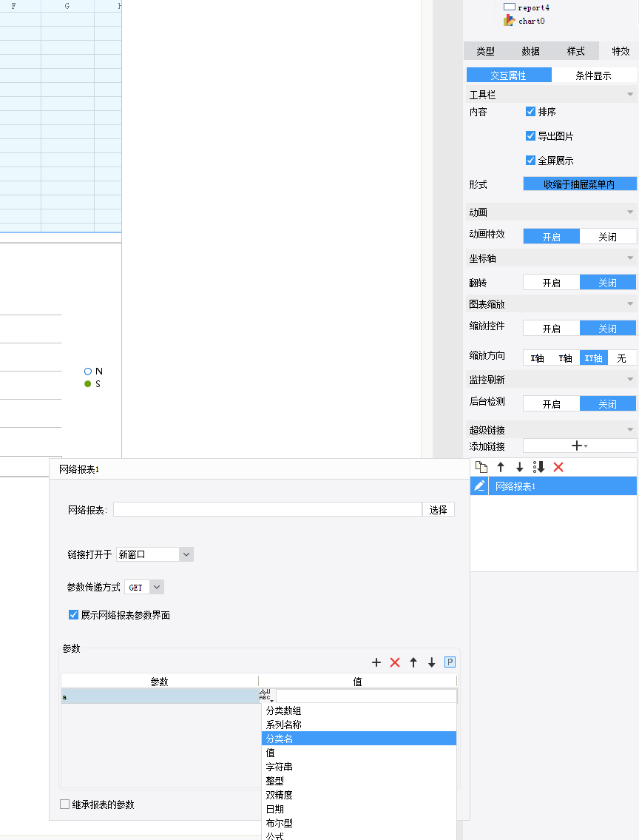Choose 无 zoom direction
The width and height of the screenshot is (639, 840).
(622, 358)
